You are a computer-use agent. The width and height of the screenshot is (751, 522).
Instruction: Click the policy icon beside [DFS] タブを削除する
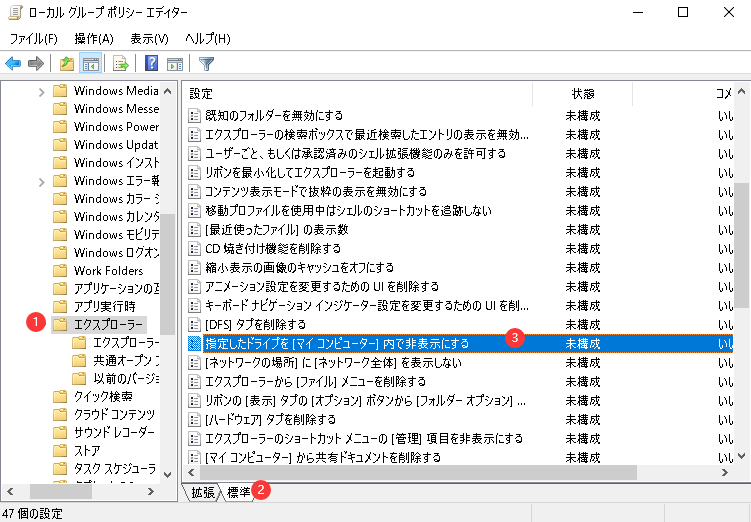194,325
